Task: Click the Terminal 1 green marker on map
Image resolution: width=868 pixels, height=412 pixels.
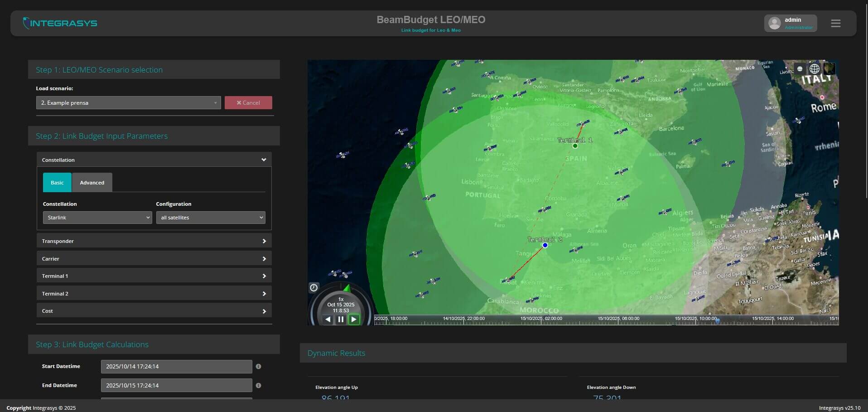Action: pyautogui.click(x=575, y=146)
